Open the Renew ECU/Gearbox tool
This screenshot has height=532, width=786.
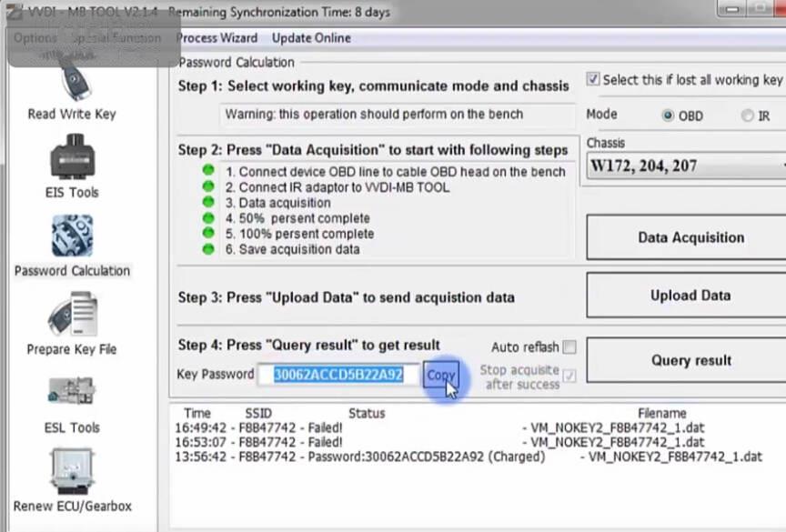point(72,480)
